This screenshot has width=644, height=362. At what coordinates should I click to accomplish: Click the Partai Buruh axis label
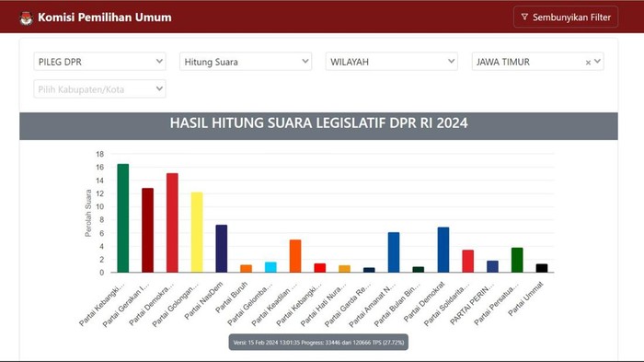(232, 297)
